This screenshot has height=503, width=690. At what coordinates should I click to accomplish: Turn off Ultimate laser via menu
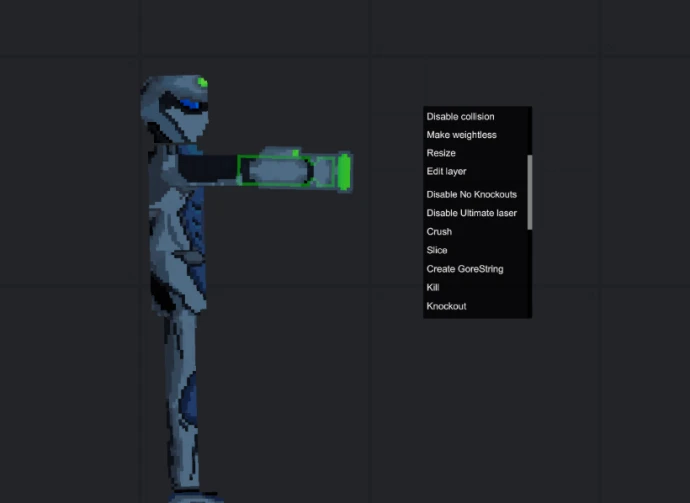[x=471, y=213]
